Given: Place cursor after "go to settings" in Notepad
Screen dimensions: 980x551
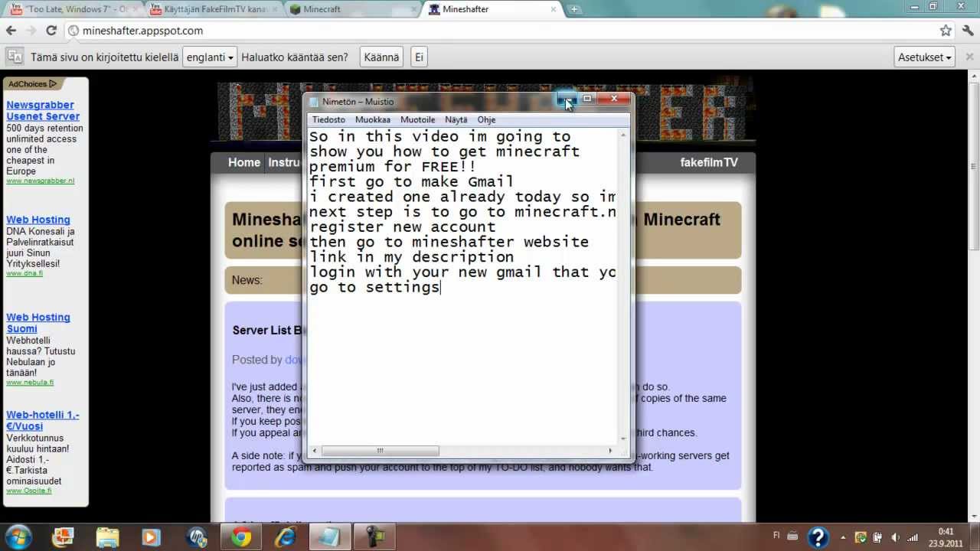Looking at the screenshot, I should pyautogui.click(x=442, y=287).
